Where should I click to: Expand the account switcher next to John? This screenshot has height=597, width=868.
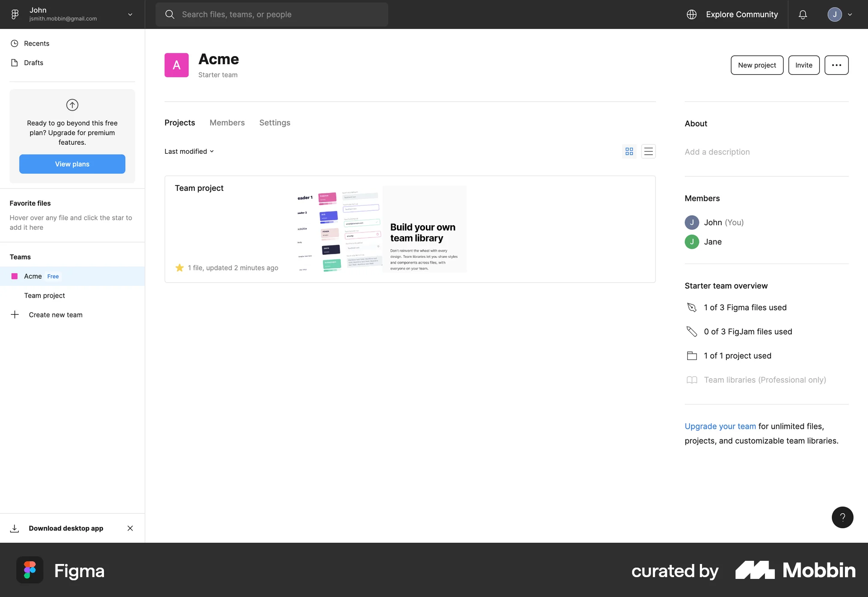pos(130,14)
